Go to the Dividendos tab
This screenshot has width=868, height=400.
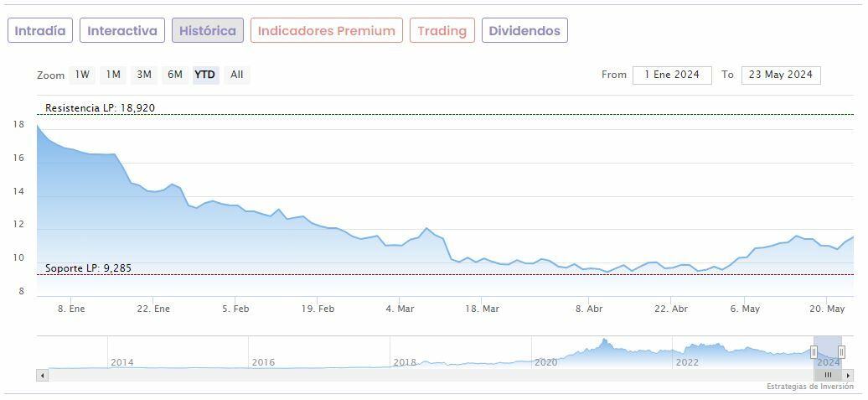[524, 31]
